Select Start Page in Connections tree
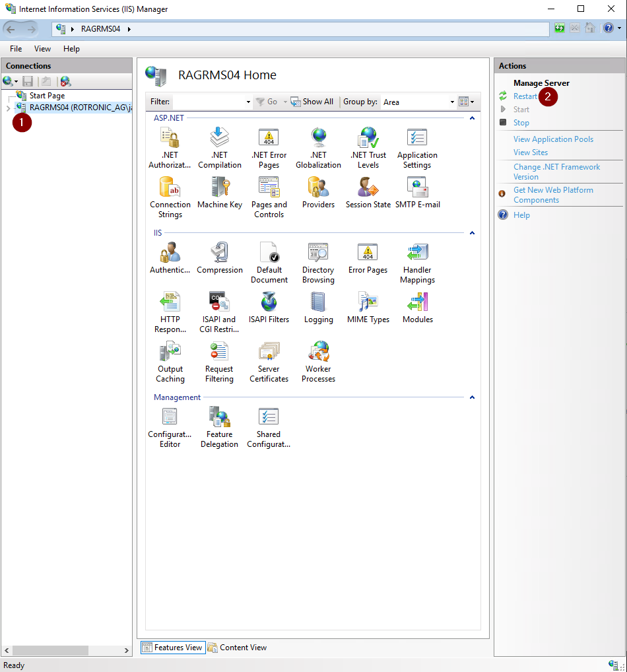Image resolution: width=627 pixels, height=672 pixels. 47,96
